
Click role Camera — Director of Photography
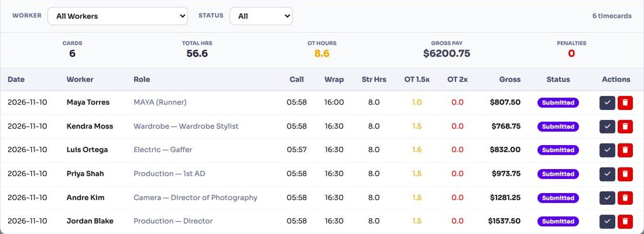click(196, 198)
